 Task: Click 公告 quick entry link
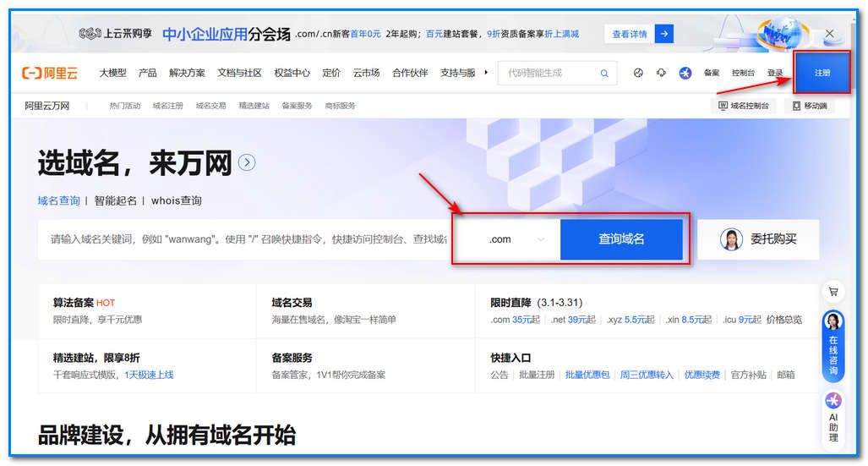500,376
